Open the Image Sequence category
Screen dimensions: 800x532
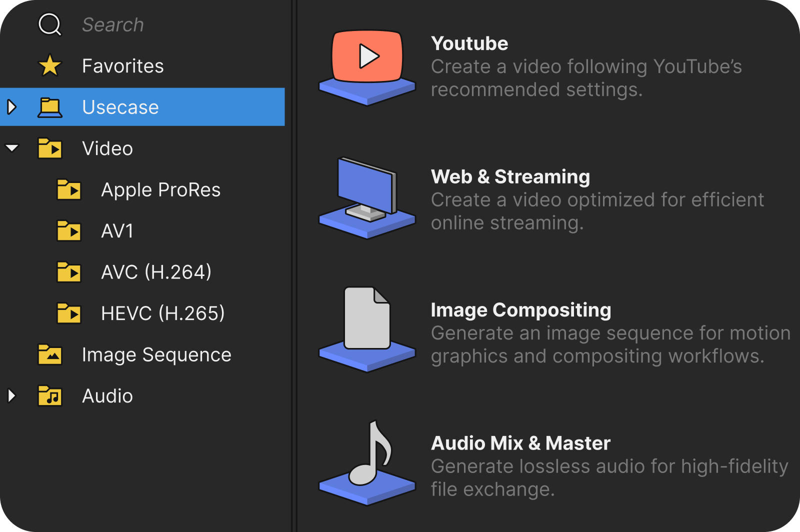(156, 355)
